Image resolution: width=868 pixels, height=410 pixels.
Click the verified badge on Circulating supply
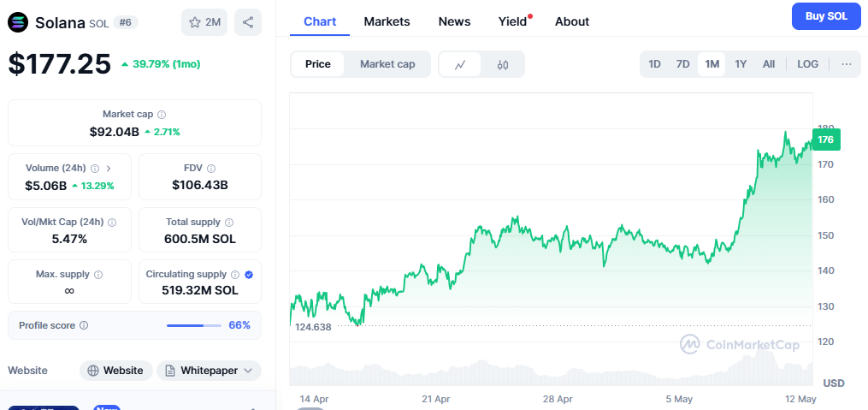pyautogui.click(x=249, y=274)
